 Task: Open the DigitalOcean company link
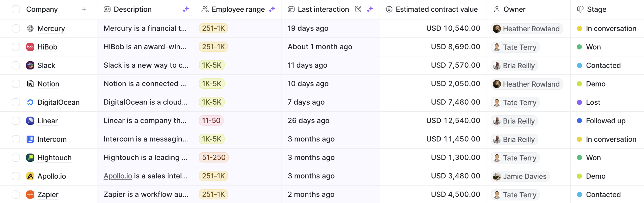point(58,102)
